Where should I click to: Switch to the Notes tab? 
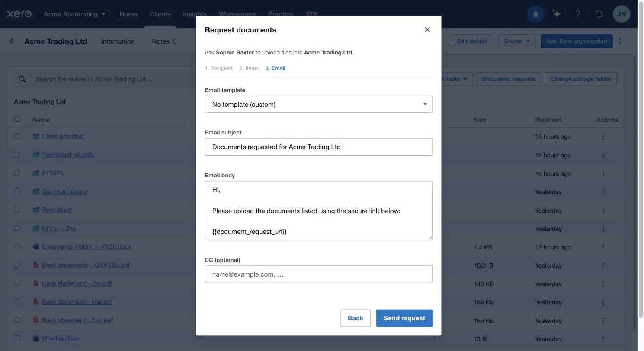(164, 41)
